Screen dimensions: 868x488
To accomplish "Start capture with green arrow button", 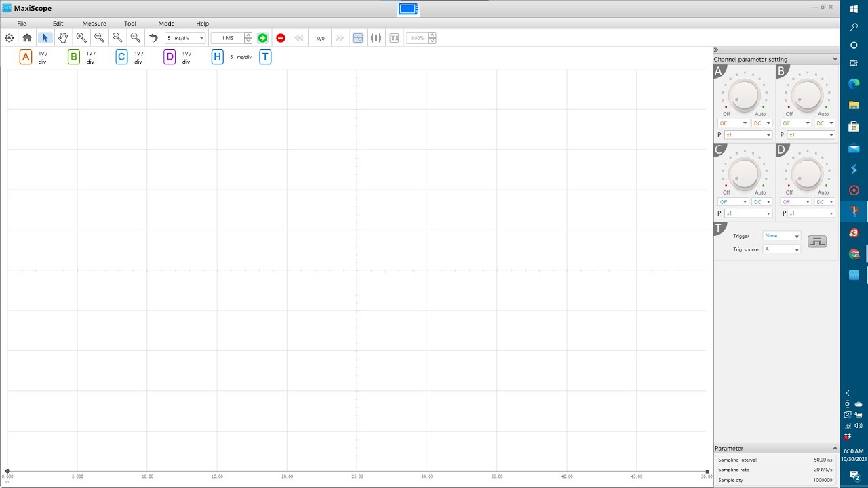I will 262,38.
